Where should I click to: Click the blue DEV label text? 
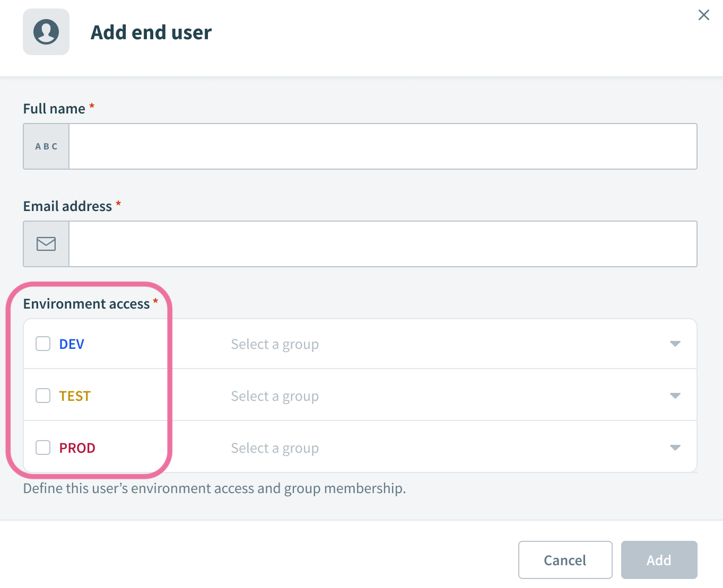coord(72,344)
